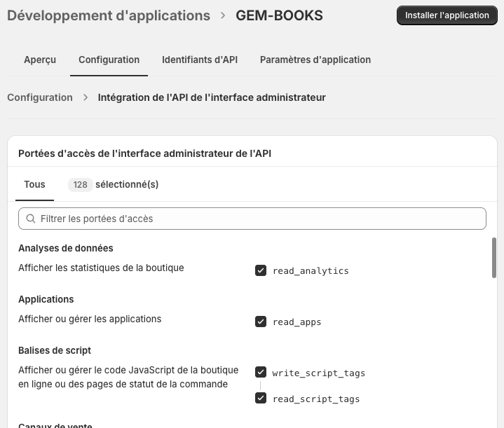504x428 pixels.
Task: Open the Aperçu tab
Action: [x=40, y=60]
